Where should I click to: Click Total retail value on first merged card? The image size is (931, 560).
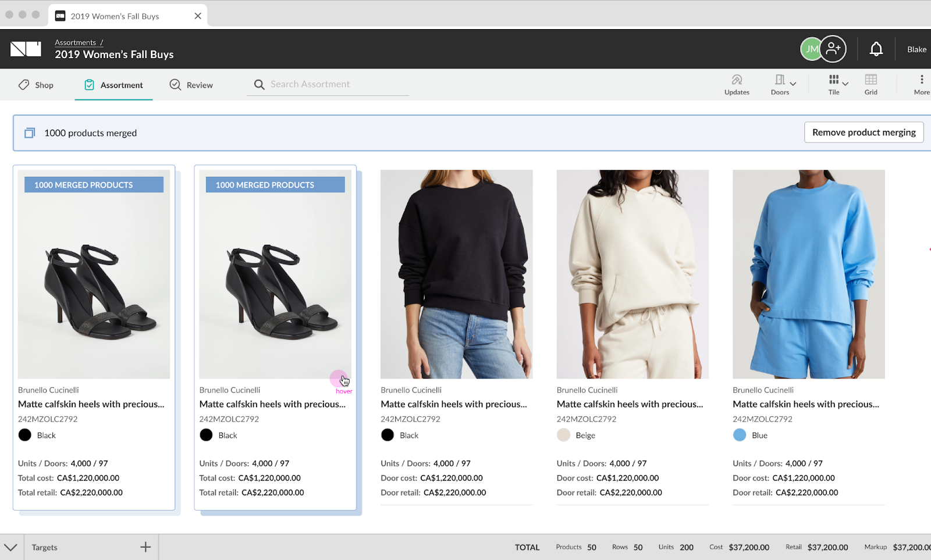click(x=91, y=493)
